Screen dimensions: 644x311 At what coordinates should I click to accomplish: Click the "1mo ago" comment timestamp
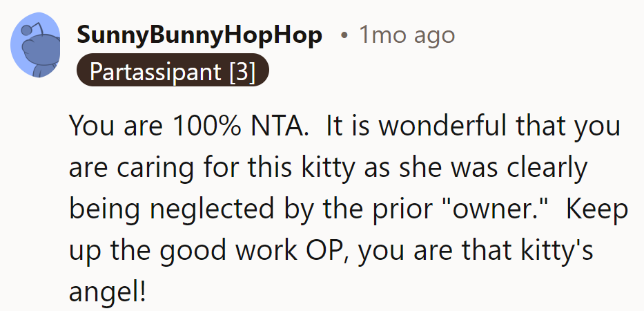[x=407, y=35]
